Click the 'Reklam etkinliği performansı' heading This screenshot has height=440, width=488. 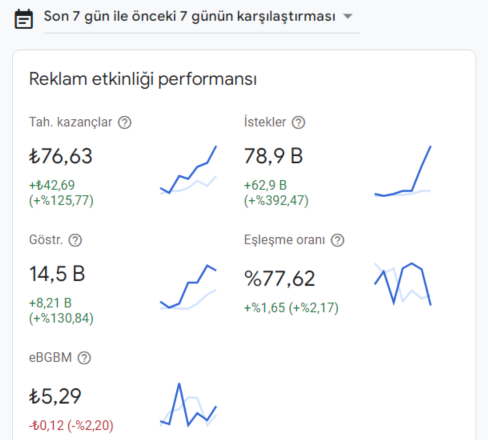coord(143,80)
